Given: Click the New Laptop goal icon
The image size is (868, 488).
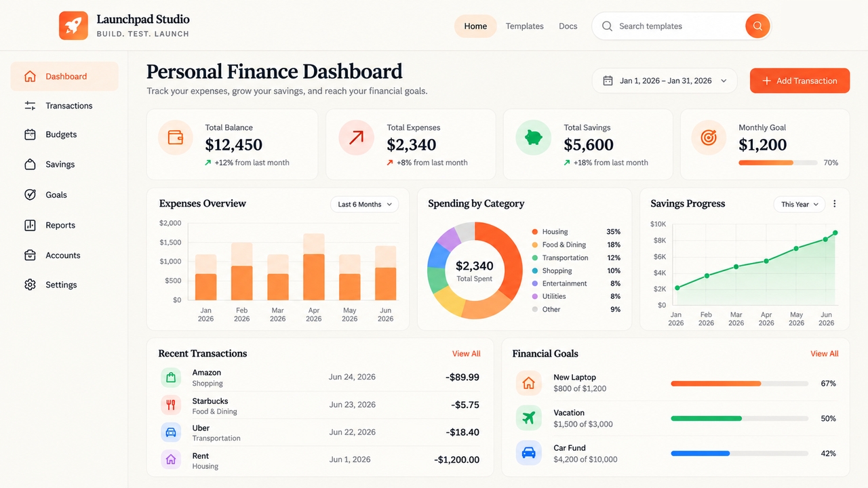Looking at the screenshot, I should point(529,383).
